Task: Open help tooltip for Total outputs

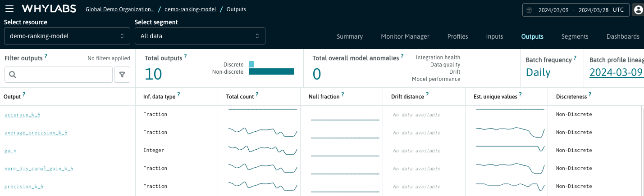Action: (x=186, y=57)
